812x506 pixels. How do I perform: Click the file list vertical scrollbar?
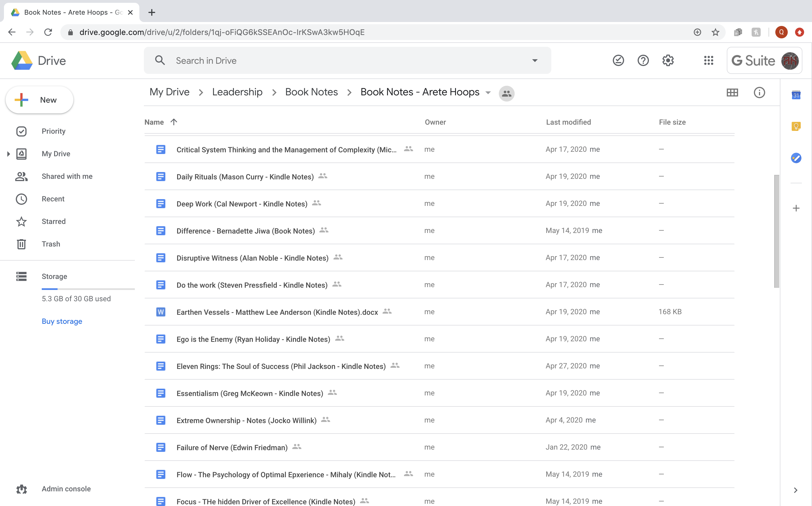pos(776,231)
